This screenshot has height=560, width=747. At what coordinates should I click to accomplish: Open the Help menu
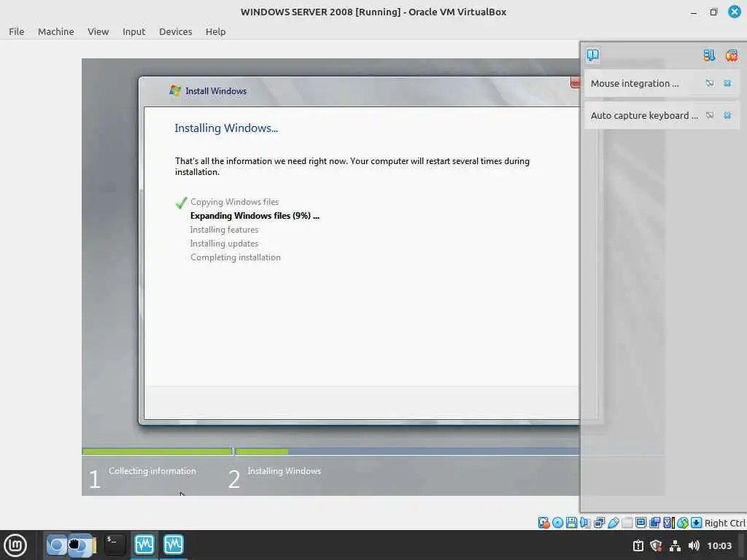pyautogui.click(x=215, y=31)
